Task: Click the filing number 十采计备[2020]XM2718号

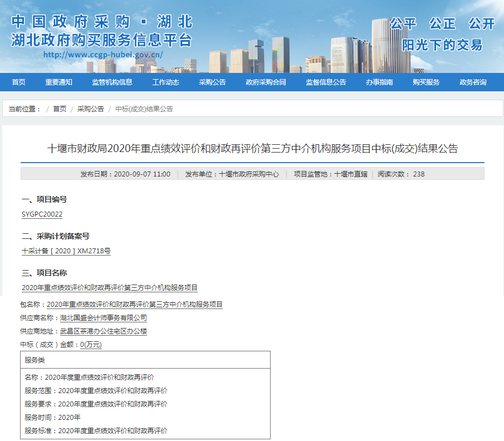Action: 66,251
